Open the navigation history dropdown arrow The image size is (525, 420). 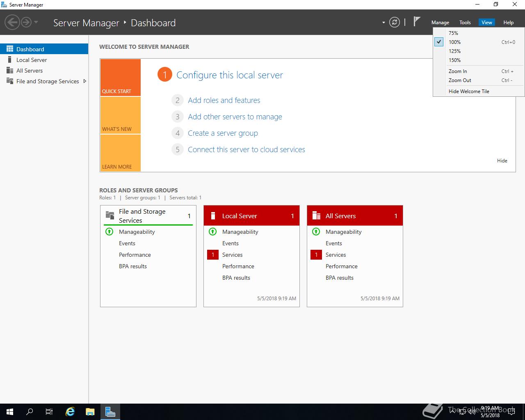36,22
